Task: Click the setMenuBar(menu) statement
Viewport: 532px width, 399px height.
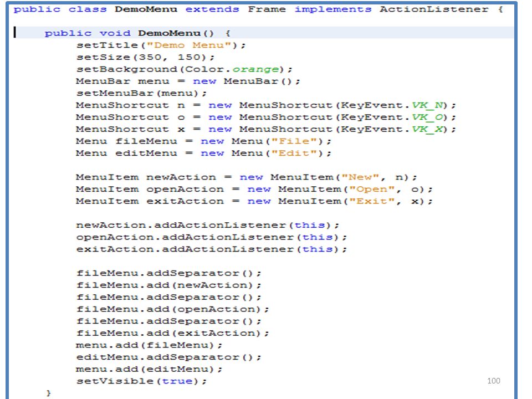Action: click(x=141, y=93)
